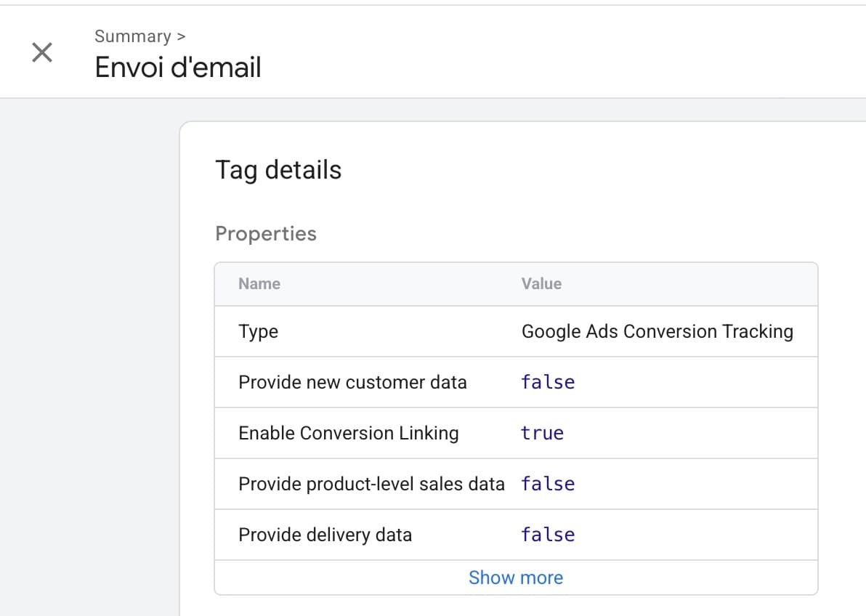Click the Google Ads Conversion Tracking type value
Screen dimensions: 866x616
point(657,331)
